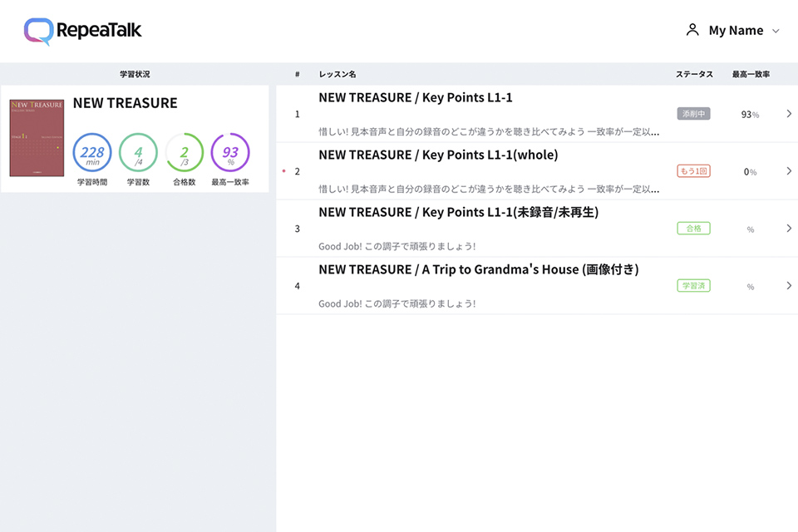This screenshot has height=532, width=798.
Task: Click the 合格 status badge
Action: (693, 228)
